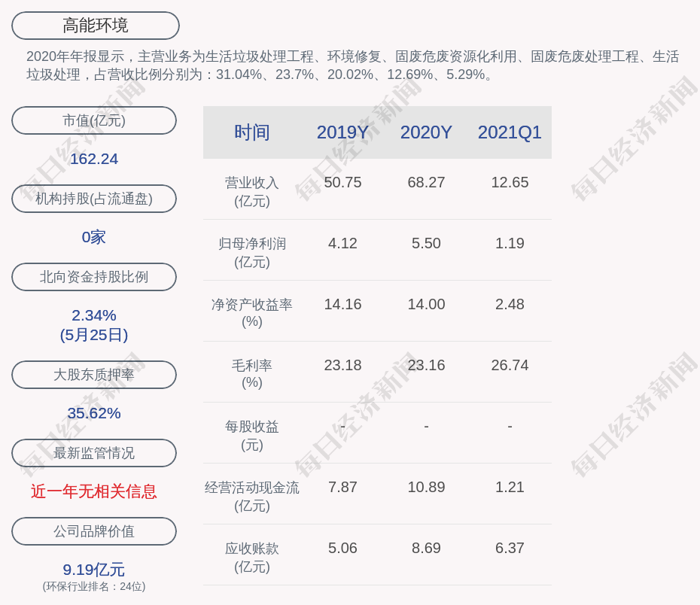Select the 毛利率(%) row label
This screenshot has width=700, height=605.
point(252,374)
